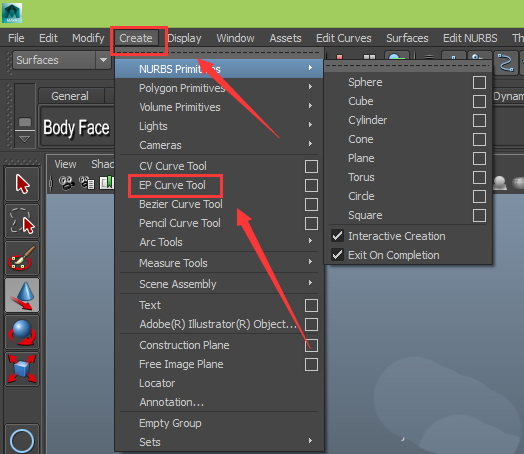
Task: Click the curve tool icon in status line
Action: click(506, 63)
